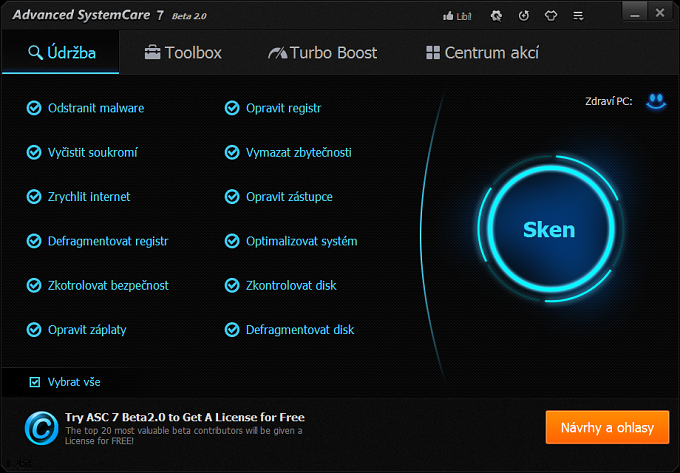Select the Údržba tab
Viewport: 680px width, 473px height.
point(62,53)
